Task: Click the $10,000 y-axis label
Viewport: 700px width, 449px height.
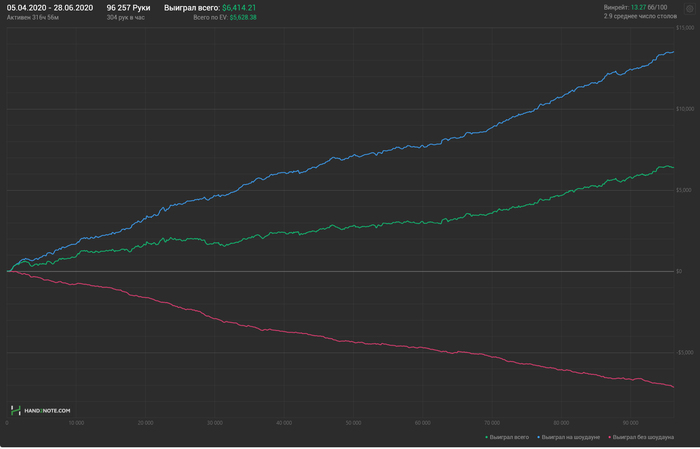Action: [x=685, y=109]
